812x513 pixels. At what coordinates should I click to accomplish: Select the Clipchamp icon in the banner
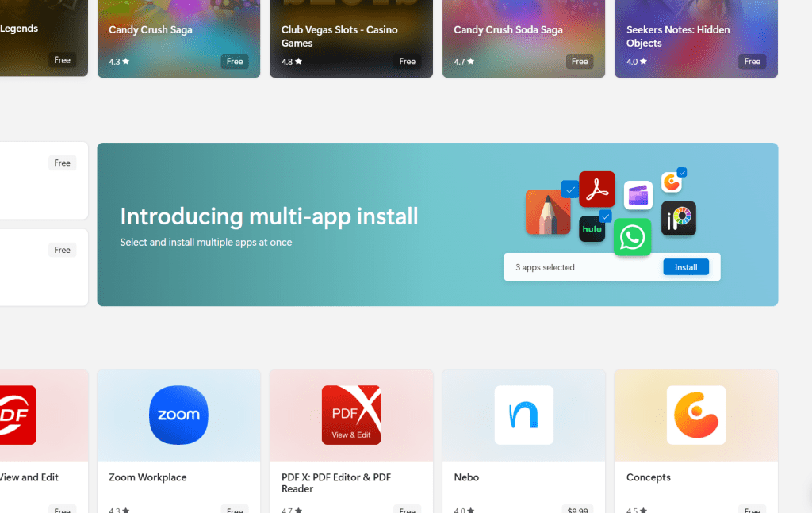click(x=638, y=195)
